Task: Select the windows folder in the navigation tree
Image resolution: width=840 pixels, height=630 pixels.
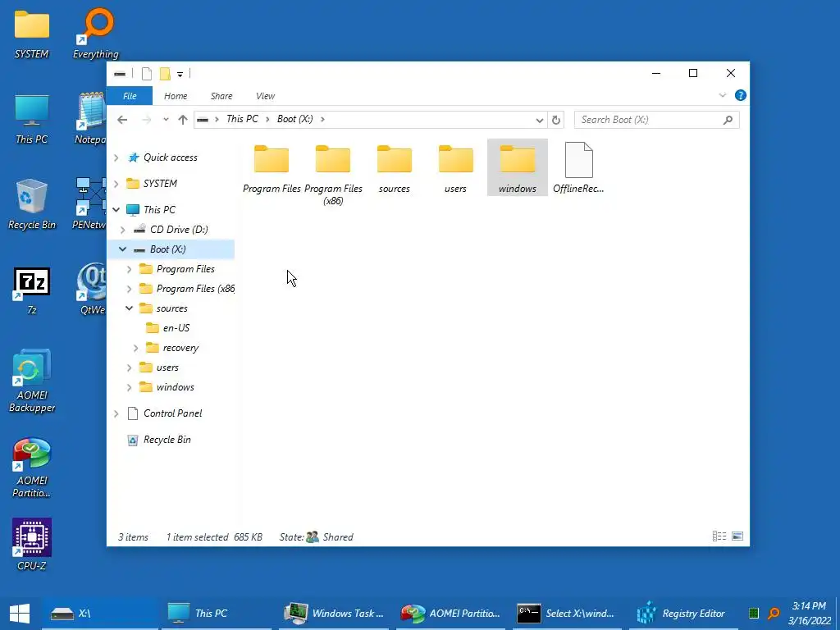Action: click(x=176, y=387)
